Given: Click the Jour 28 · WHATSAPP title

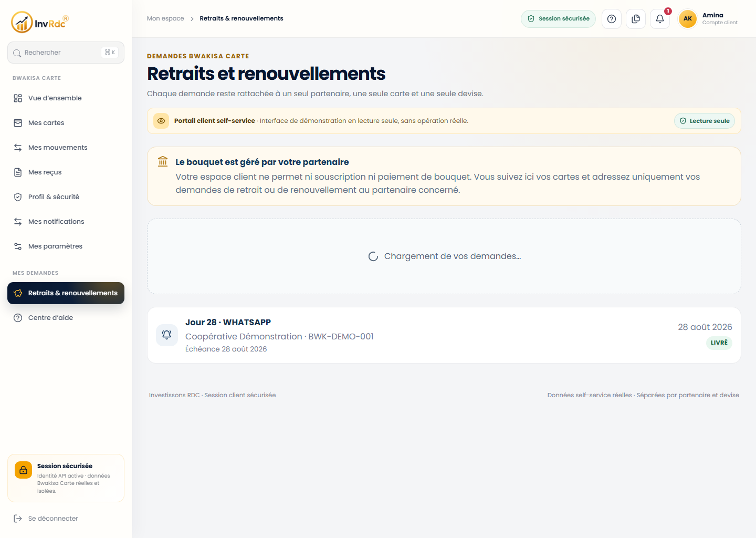Looking at the screenshot, I should pos(228,323).
